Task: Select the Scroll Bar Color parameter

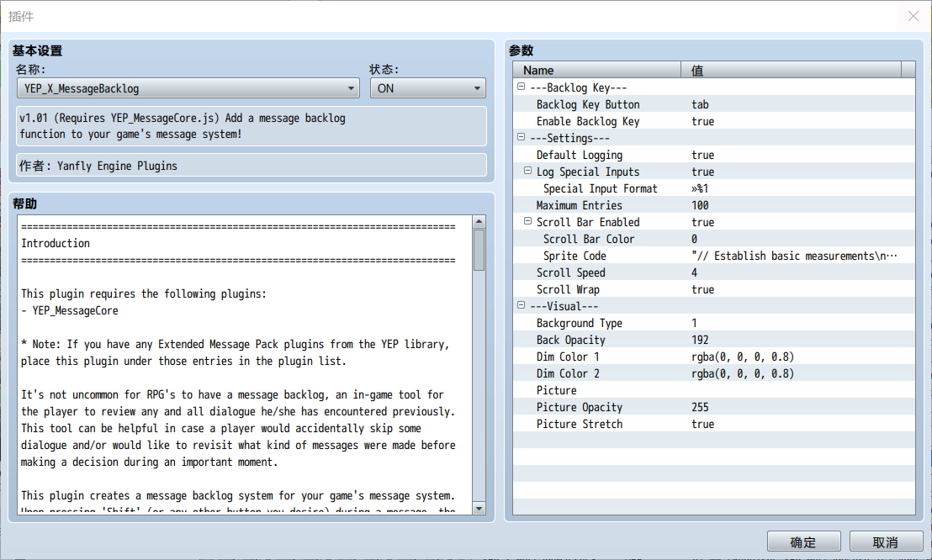Action: (714, 239)
